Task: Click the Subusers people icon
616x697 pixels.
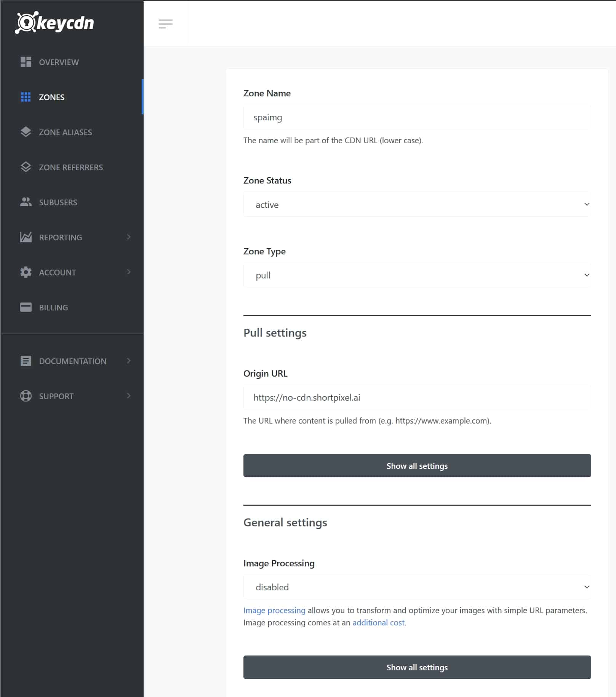Action: click(26, 202)
